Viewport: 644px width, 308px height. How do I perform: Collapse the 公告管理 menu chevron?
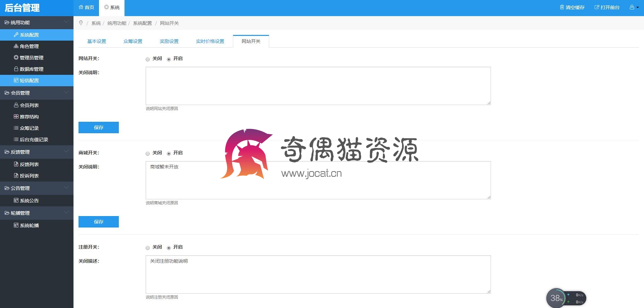point(66,188)
